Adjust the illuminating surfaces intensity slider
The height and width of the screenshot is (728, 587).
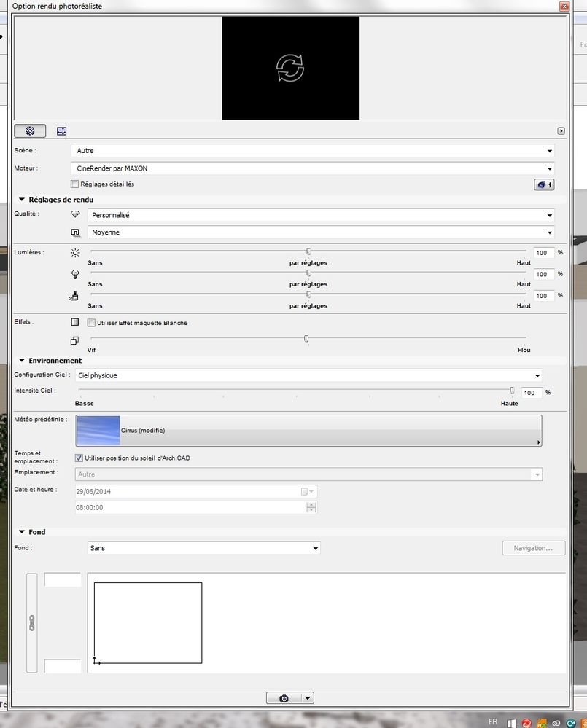click(x=308, y=294)
